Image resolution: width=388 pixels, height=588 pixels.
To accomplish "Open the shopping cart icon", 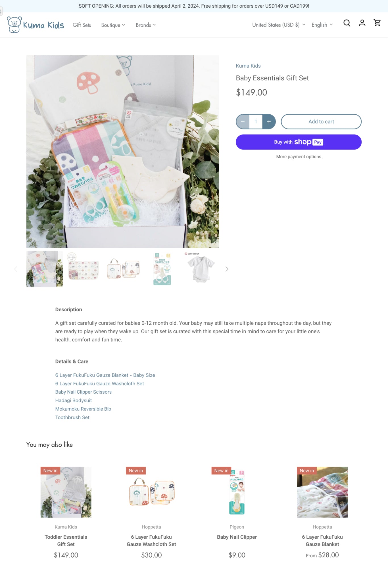I will tap(377, 23).
